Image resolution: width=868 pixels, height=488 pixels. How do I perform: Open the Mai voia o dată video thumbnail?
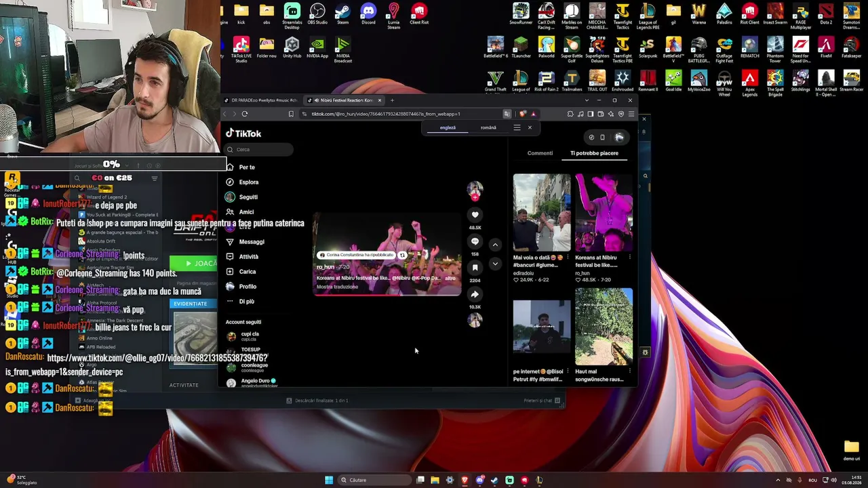click(542, 213)
